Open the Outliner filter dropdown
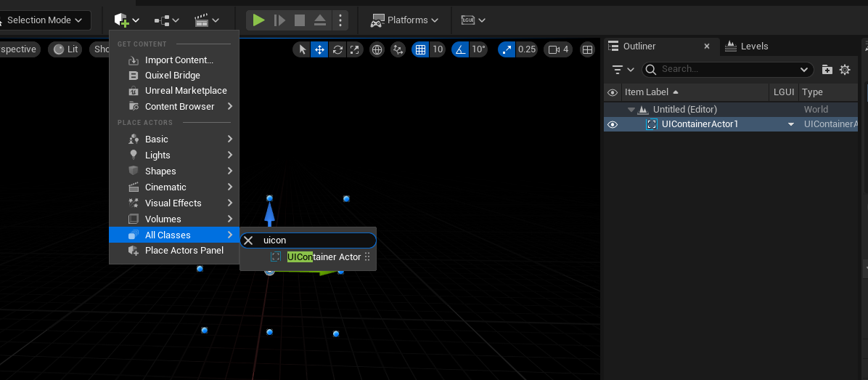Image resolution: width=868 pixels, height=380 pixels. (623, 70)
